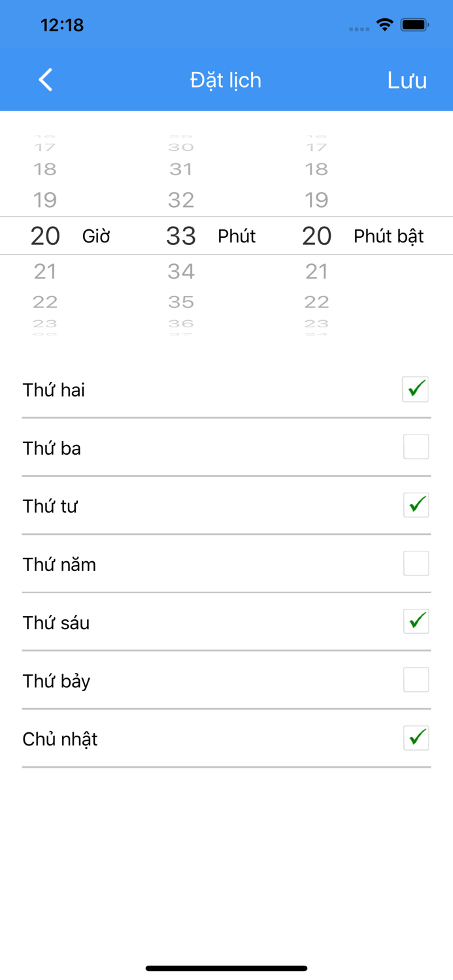Save schedule with Lưu button
This screenshot has height=980, width=453.
[x=407, y=80]
